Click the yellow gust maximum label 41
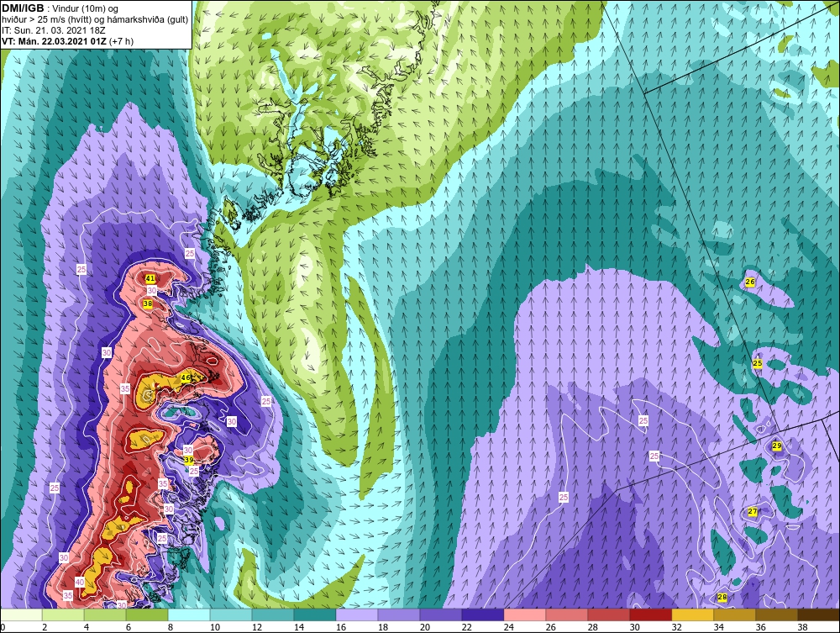Screen dimensions: 840x633 pyautogui.click(x=150, y=279)
